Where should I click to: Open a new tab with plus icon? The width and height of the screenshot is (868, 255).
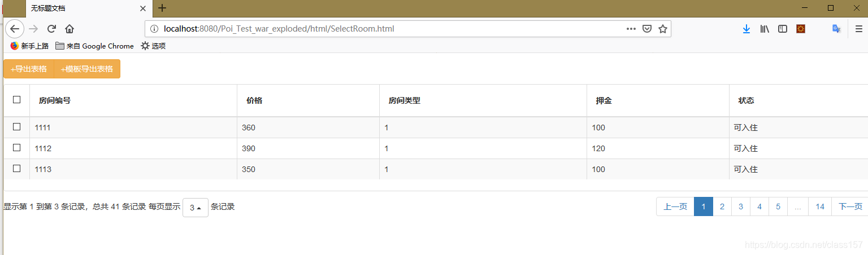point(162,8)
